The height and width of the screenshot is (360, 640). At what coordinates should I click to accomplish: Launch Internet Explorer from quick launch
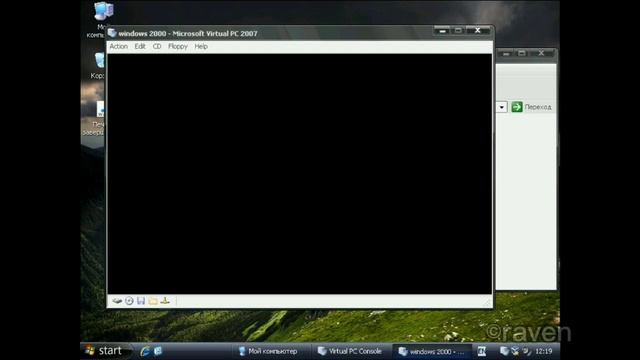[x=144, y=351]
